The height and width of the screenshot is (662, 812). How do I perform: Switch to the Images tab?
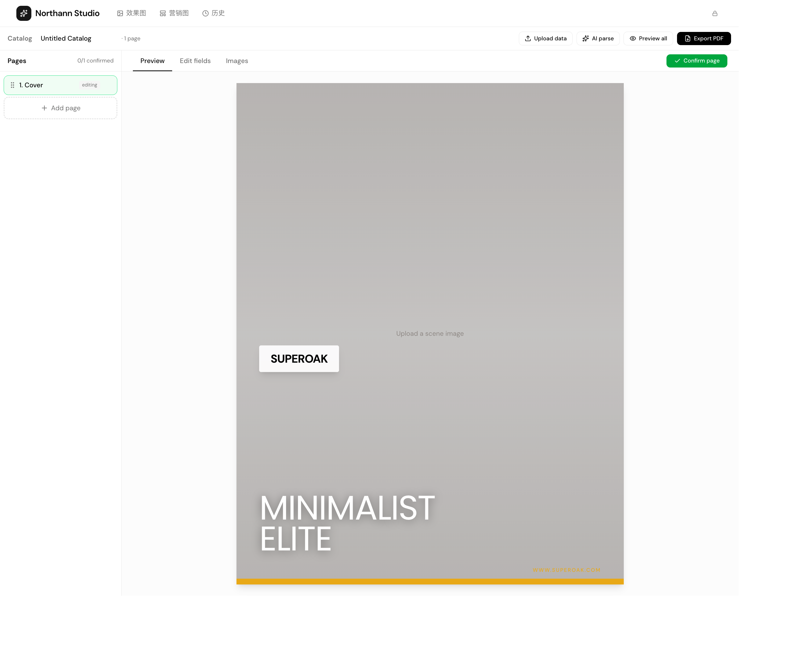(x=237, y=61)
